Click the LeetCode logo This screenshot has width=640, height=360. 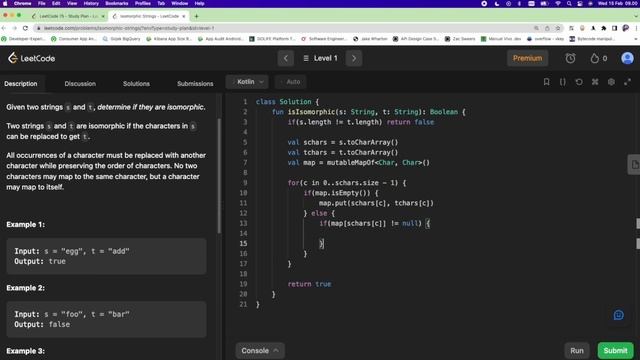tap(31, 58)
